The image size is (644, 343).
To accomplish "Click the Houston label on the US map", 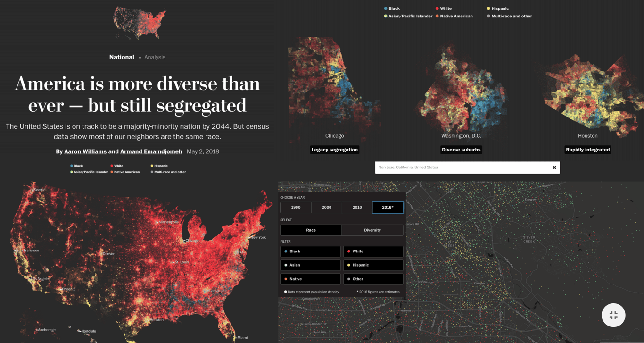I will (x=156, y=320).
